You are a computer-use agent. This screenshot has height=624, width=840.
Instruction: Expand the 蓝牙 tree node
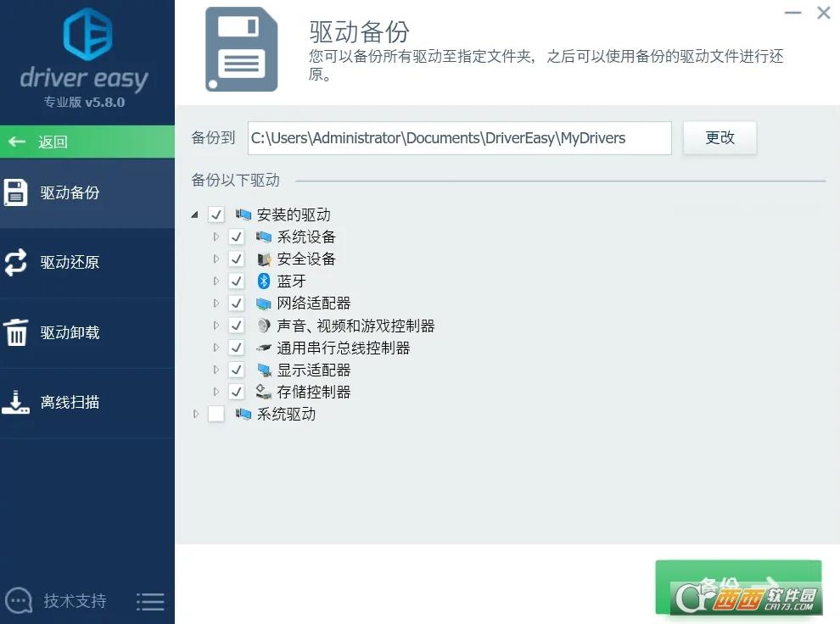pyautogui.click(x=216, y=281)
